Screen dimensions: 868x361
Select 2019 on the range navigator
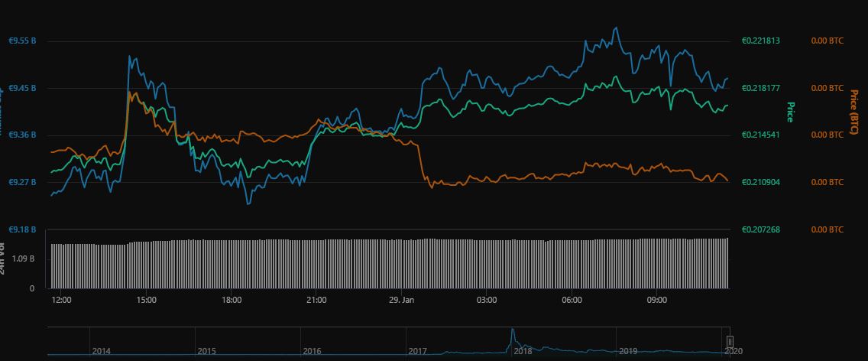(628, 351)
